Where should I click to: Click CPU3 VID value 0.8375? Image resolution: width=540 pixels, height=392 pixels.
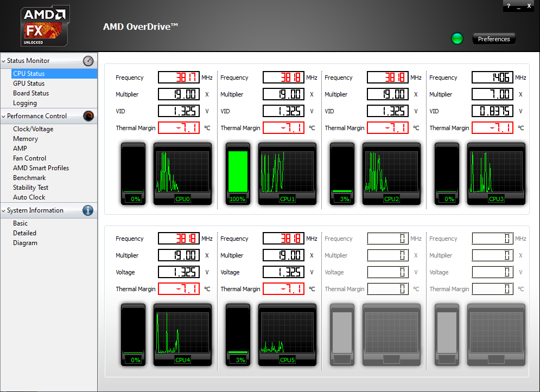click(492, 111)
